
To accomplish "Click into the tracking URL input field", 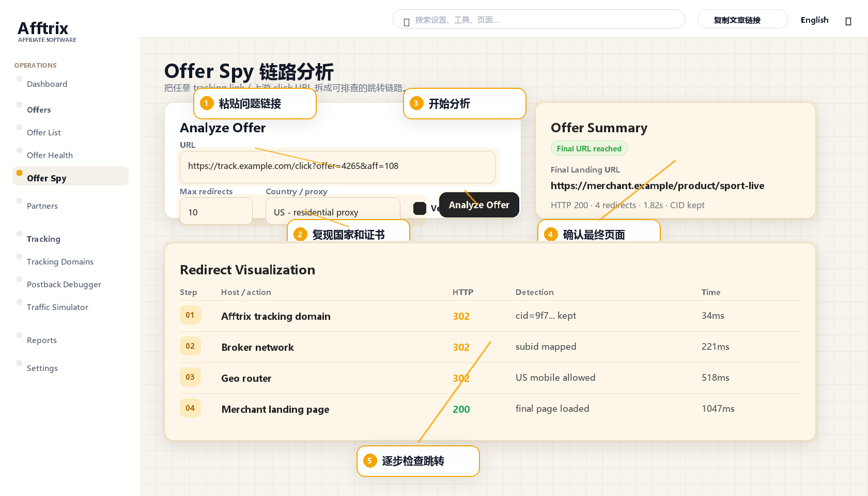I will (337, 166).
